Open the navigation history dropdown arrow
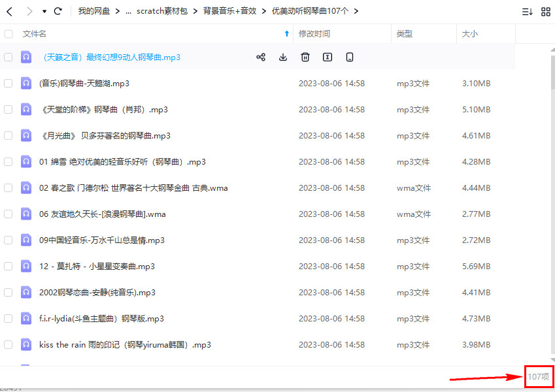Viewport: 555px width, 392px height. pyautogui.click(x=44, y=12)
